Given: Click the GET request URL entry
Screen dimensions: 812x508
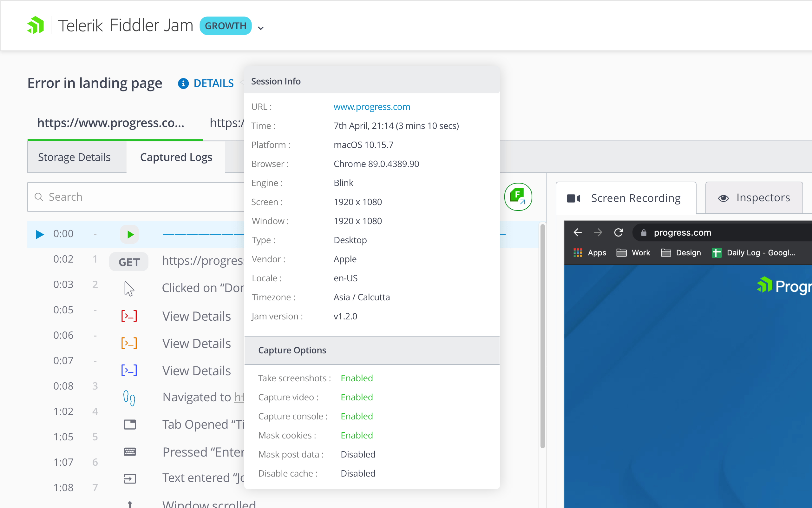Looking at the screenshot, I should pyautogui.click(x=203, y=260).
